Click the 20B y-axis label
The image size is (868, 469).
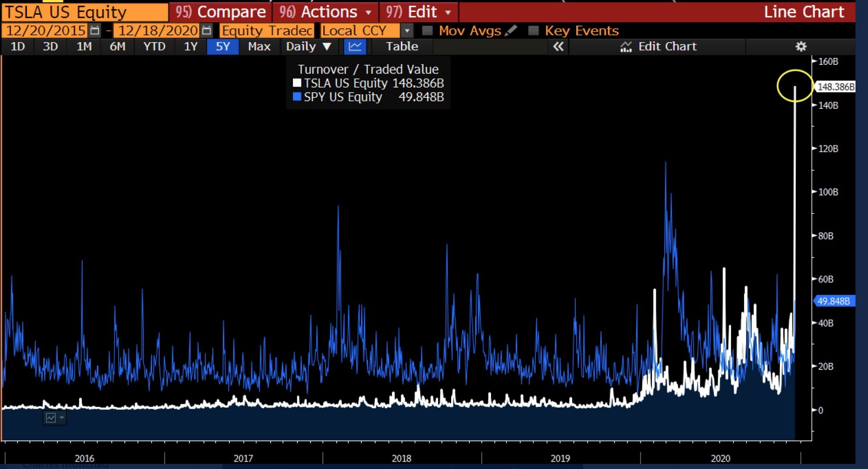[x=826, y=367]
